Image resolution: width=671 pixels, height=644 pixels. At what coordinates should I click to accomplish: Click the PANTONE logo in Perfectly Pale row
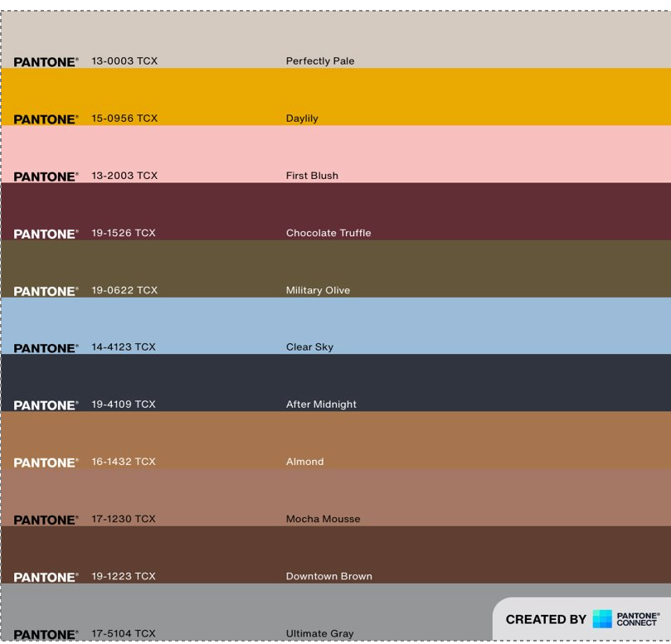(x=46, y=62)
